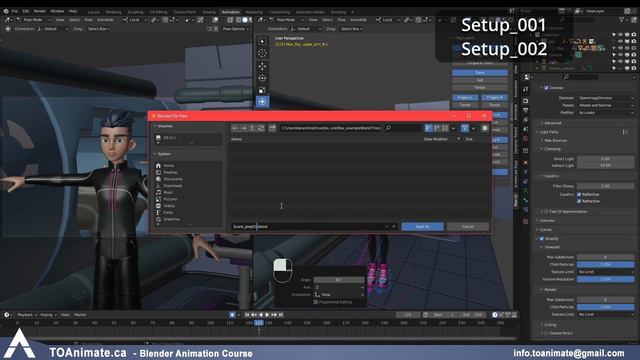640x360 pixels.
Task: Toggle Proportional Editing checkbox in rotate panel
Action: tap(316, 302)
